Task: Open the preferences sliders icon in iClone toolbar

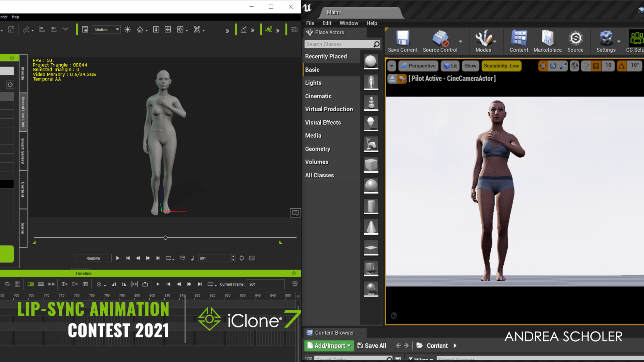Action: click(x=294, y=29)
